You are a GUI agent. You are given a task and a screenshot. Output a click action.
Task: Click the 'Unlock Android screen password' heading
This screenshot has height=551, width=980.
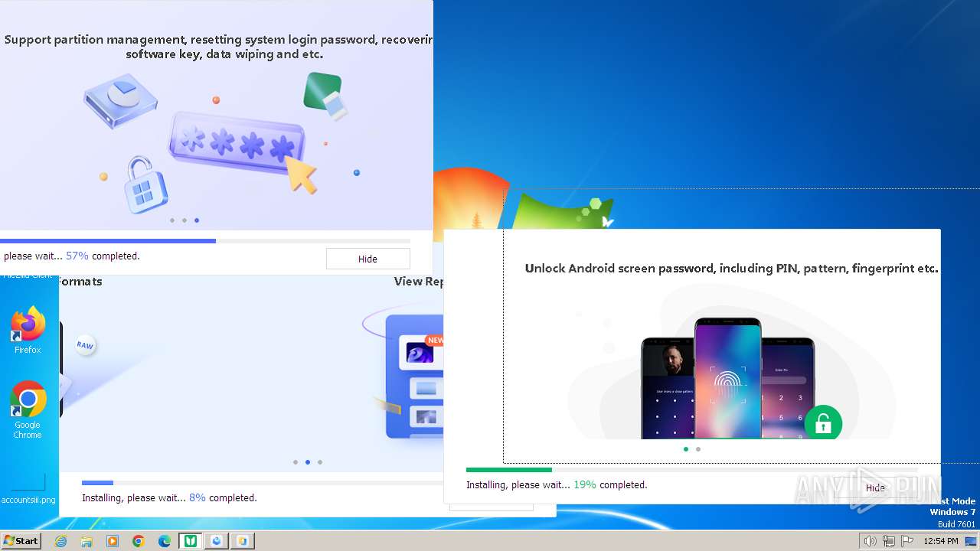pyautogui.click(x=731, y=269)
